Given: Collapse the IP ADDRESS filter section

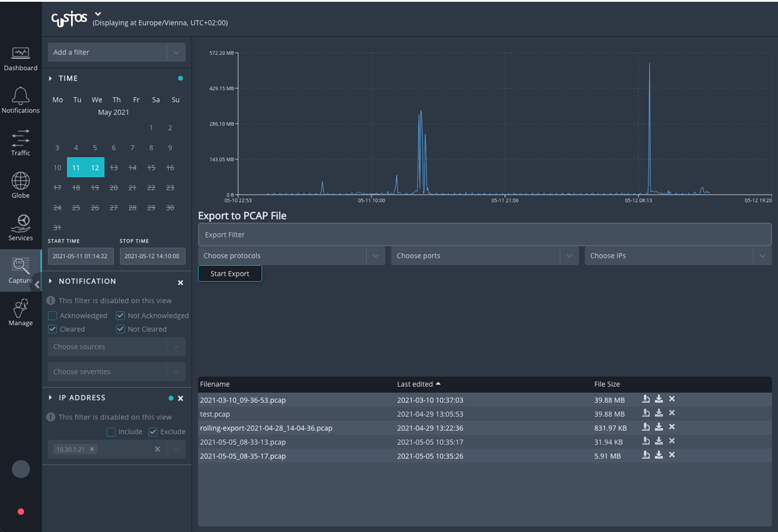Looking at the screenshot, I should click(51, 397).
